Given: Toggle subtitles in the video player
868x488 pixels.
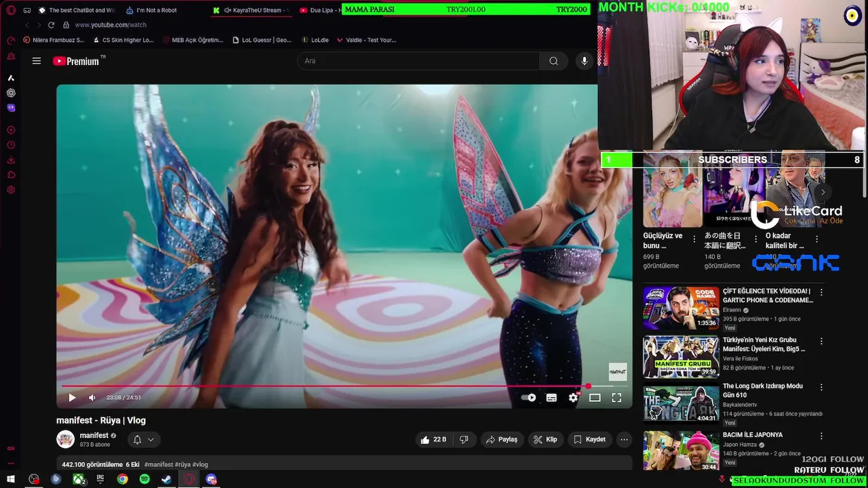Looking at the screenshot, I should click(551, 398).
